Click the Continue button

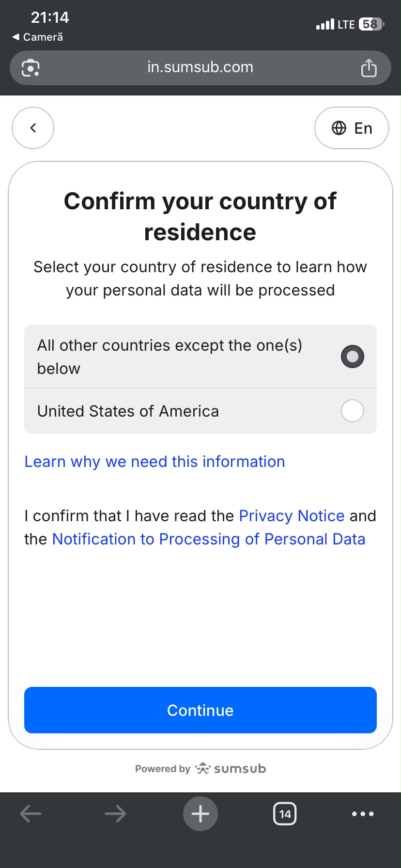[200, 710]
